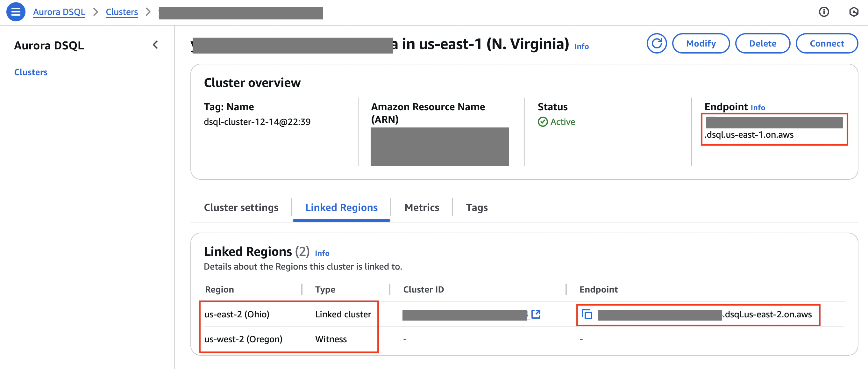Click the Witness type cell
Image resolution: width=868 pixels, height=369 pixels.
click(331, 339)
